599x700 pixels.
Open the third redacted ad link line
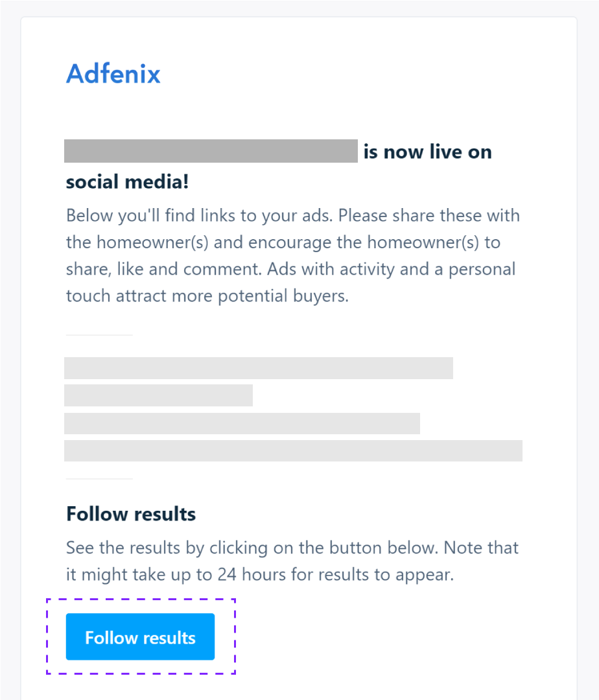click(242, 423)
